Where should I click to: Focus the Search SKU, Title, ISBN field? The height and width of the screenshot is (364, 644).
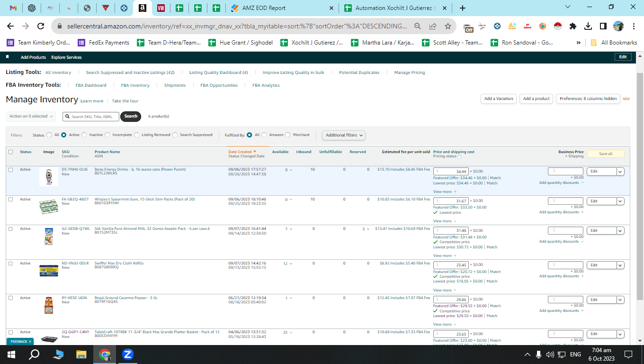(x=90, y=116)
